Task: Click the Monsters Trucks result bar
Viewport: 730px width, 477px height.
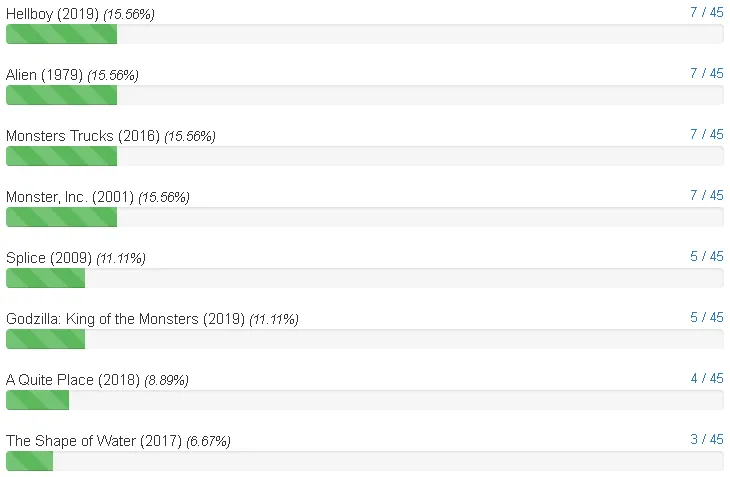Action: click(365, 156)
